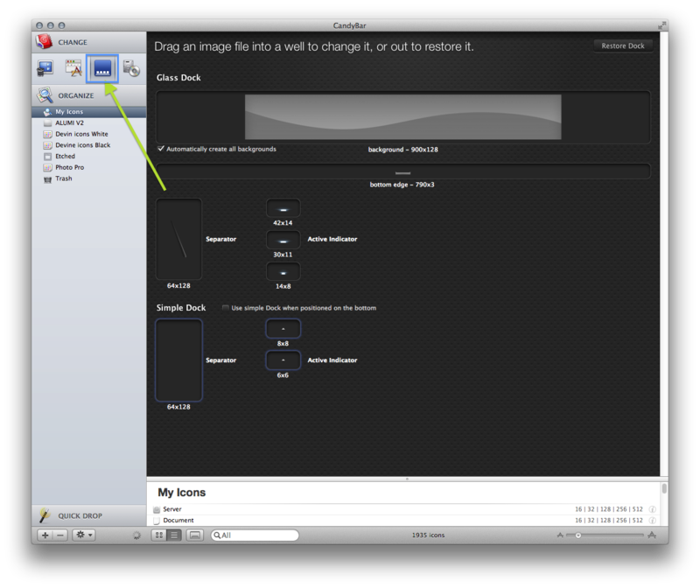The image size is (700, 588).
Task: Switch to cover flow view
Action: [x=194, y=535]
